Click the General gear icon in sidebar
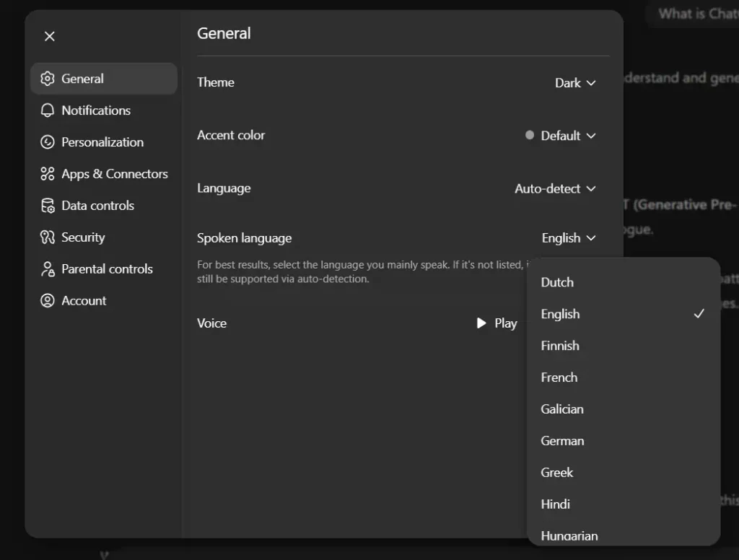The image size is (739, 560). [48, 79]
